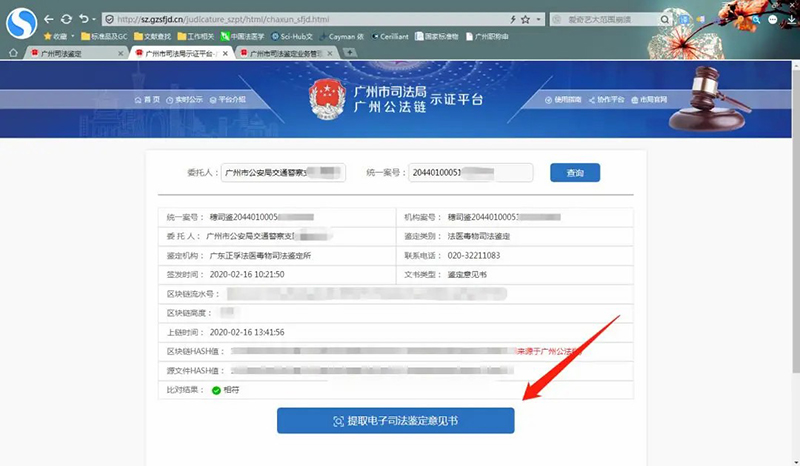The image size is (800, 466).
Task: Click the Sogou browser logo
Action: coord(21,23)
